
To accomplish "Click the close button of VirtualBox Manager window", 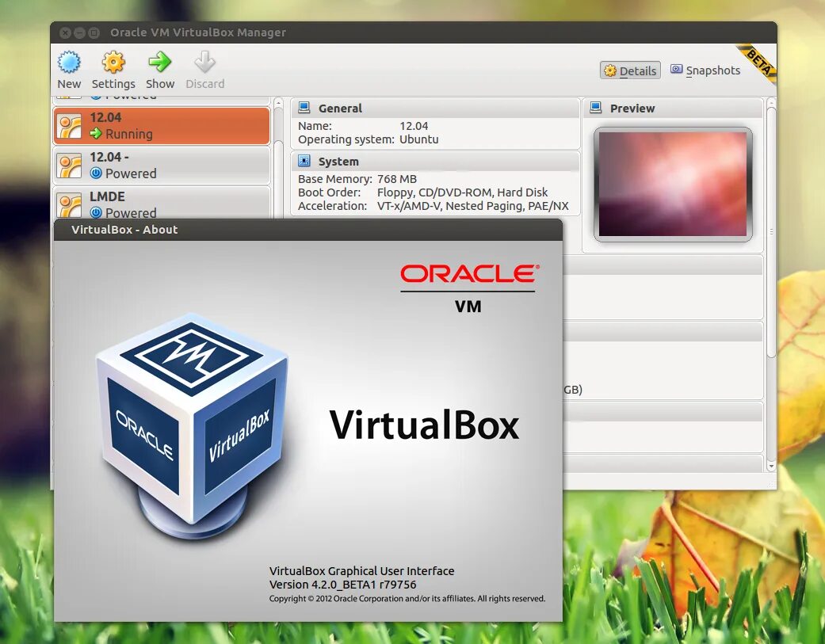I will tap(65, 32).
